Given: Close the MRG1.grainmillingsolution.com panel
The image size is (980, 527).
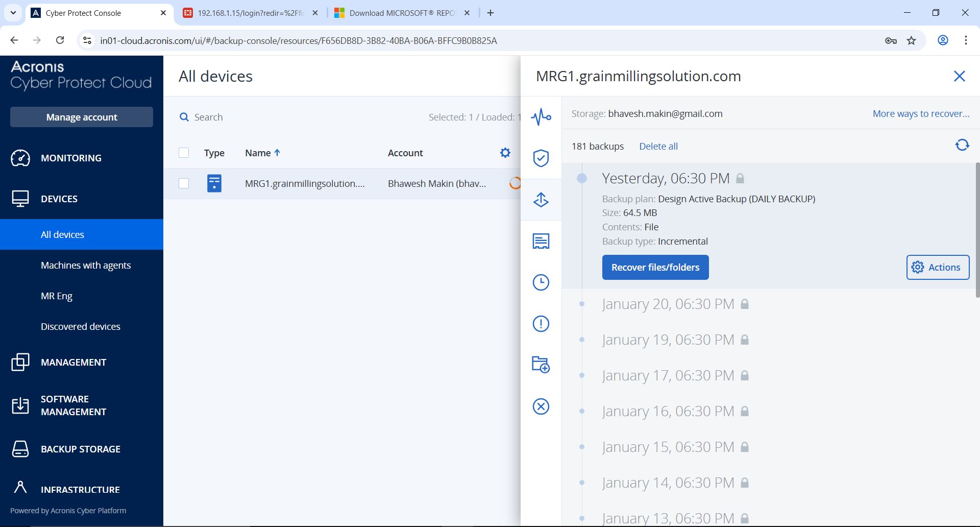Looking at the screenshot, I should [x=960, y=76].
